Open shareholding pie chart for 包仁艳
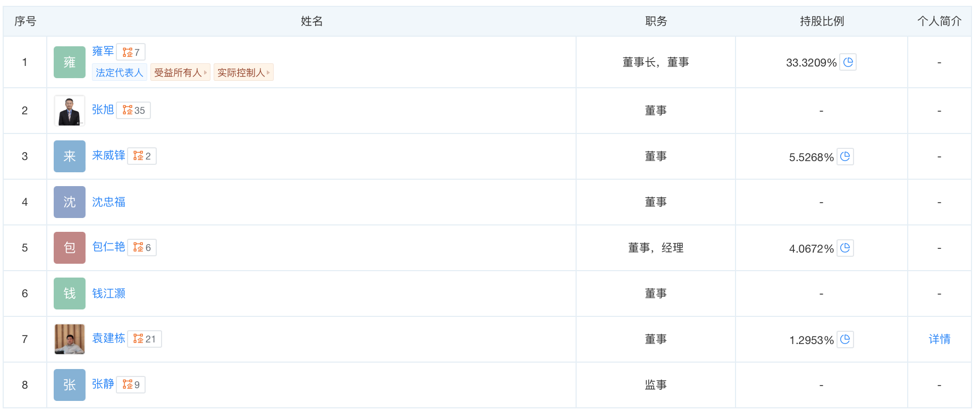980x419 pixels. [845, 248]
